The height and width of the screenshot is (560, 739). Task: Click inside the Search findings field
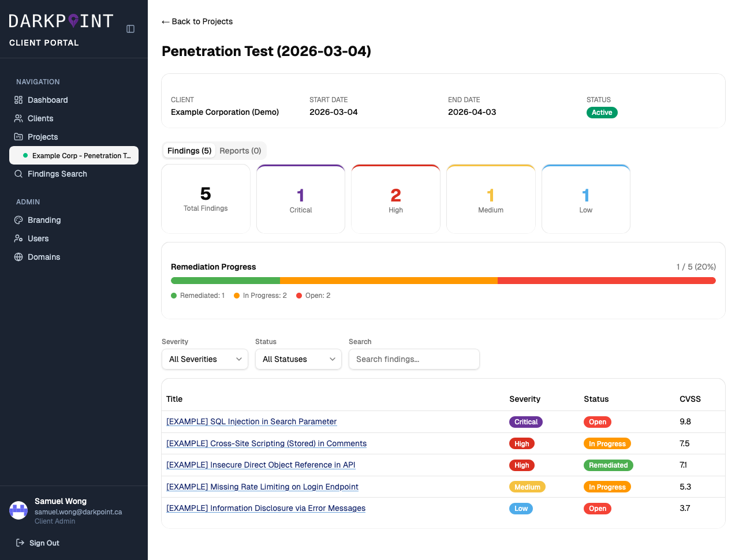[x=413, y=359]
